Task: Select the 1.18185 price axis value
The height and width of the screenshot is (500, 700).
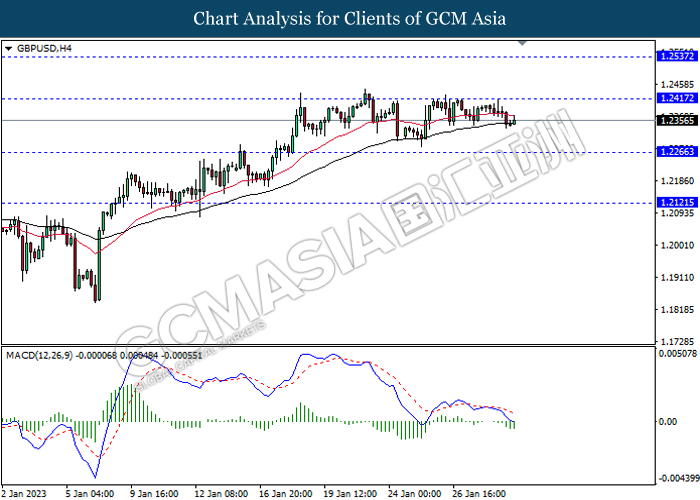Action: tap(677, 309)
